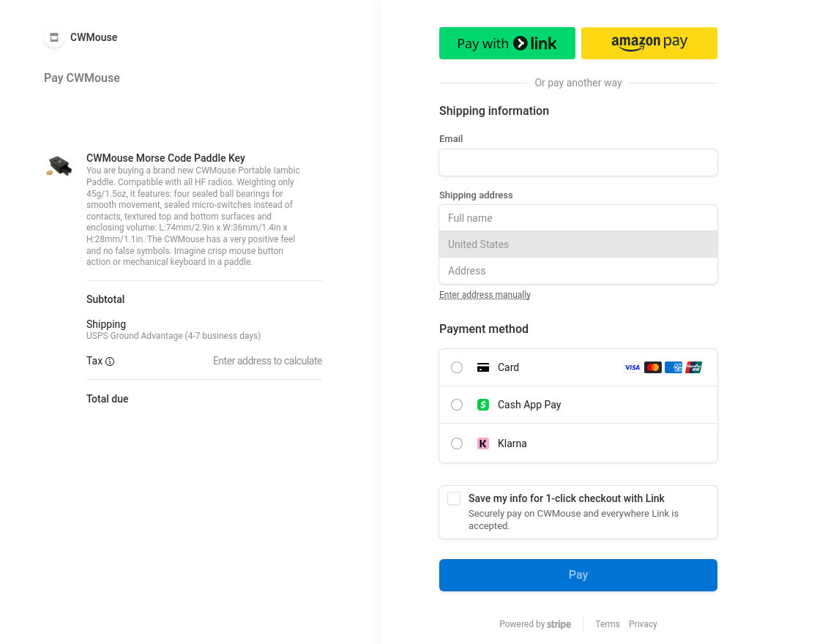
Task: Click the UnionPay logo icon
Action: [693, 367]
